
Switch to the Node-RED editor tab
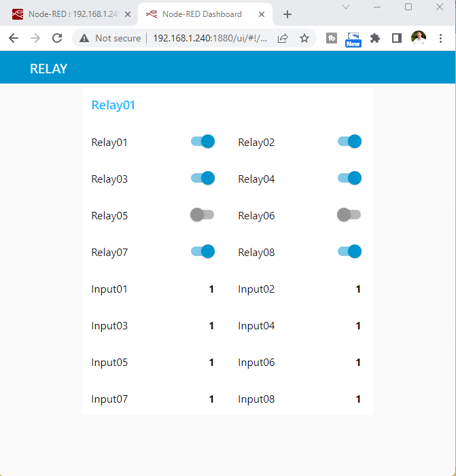coord(68,14)
